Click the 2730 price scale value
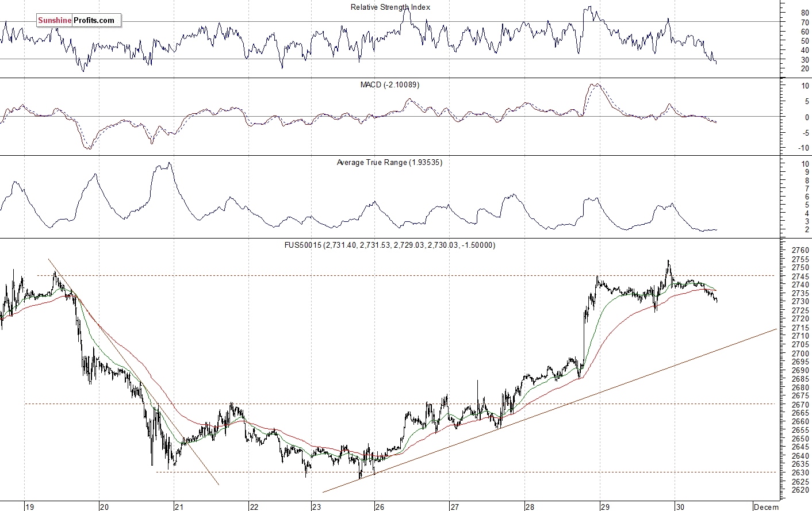This screenshot has width=812, height=511. [800, 302]
